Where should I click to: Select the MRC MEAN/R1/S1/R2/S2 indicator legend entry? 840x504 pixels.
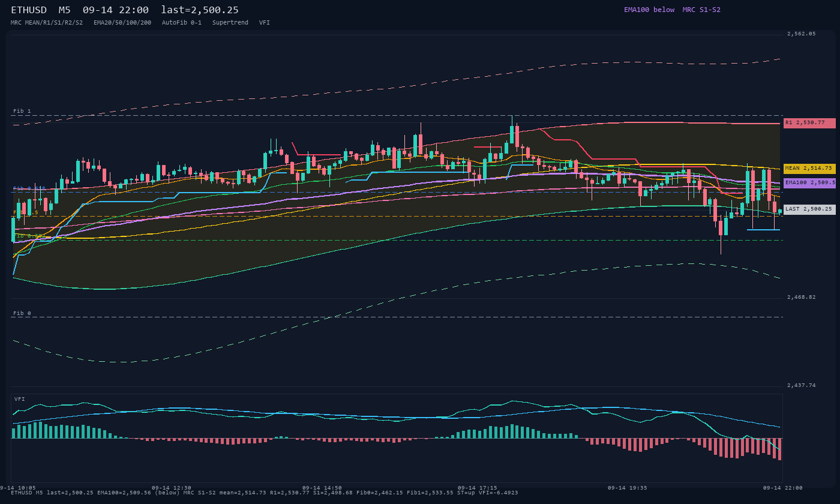[47, 23]
